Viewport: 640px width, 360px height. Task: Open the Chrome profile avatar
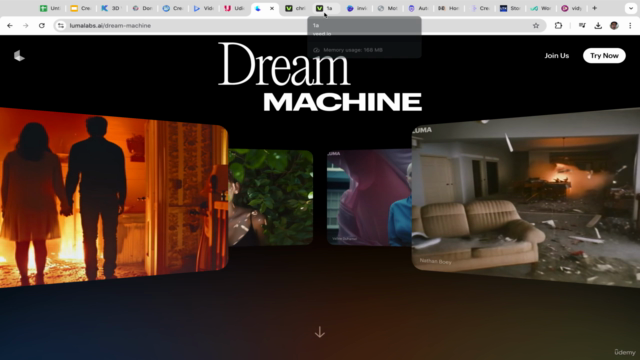pos(614,25)
